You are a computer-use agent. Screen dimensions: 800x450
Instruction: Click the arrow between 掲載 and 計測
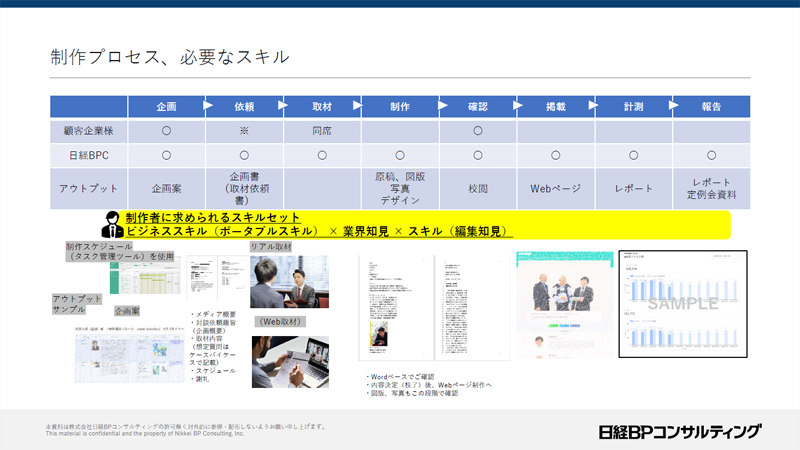(x=598, y=104)
